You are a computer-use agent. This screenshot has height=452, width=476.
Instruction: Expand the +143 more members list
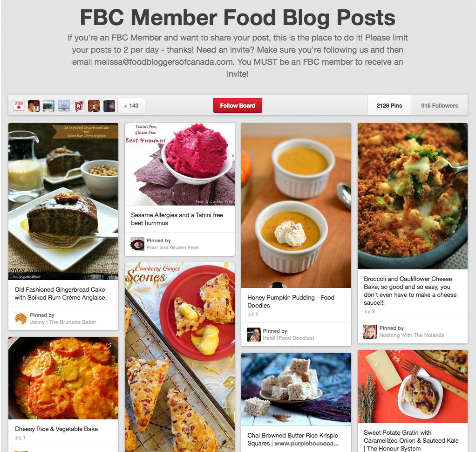[131, 106]
